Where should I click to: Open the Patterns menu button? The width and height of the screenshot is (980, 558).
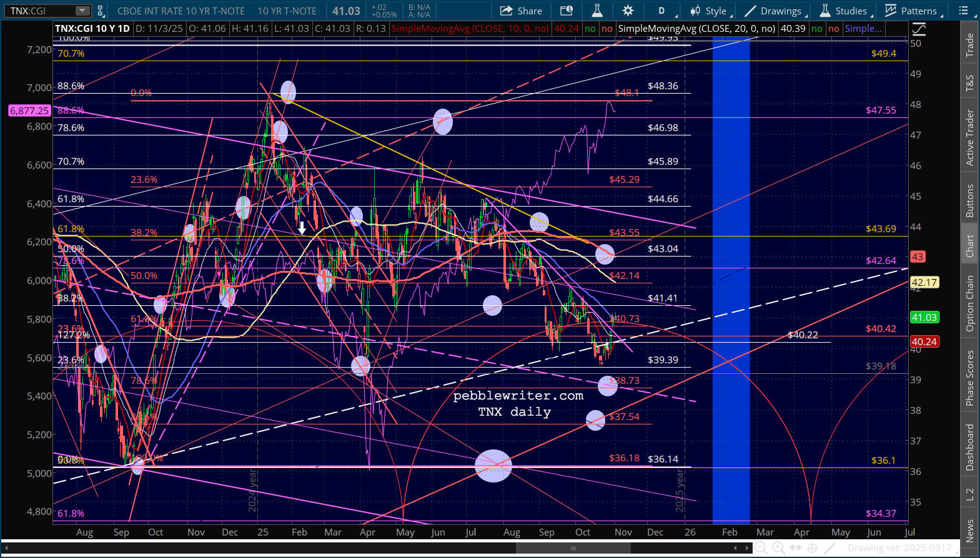(911, 11)
